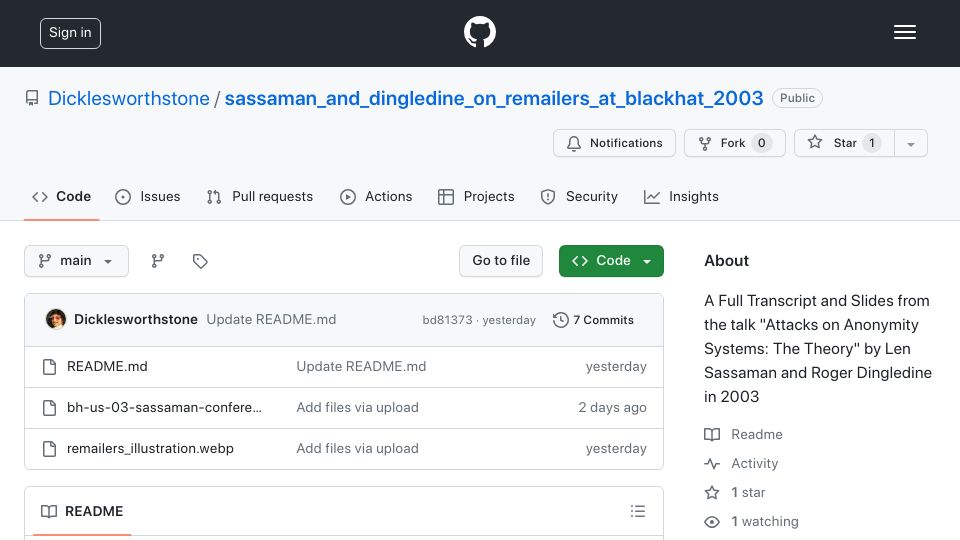
Task: Click the Notifications bell button
Action: tap(614, 143)
